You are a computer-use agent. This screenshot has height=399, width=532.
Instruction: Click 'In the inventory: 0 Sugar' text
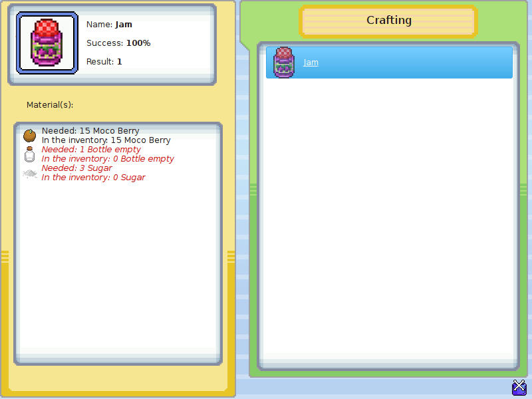pos(93,178)
